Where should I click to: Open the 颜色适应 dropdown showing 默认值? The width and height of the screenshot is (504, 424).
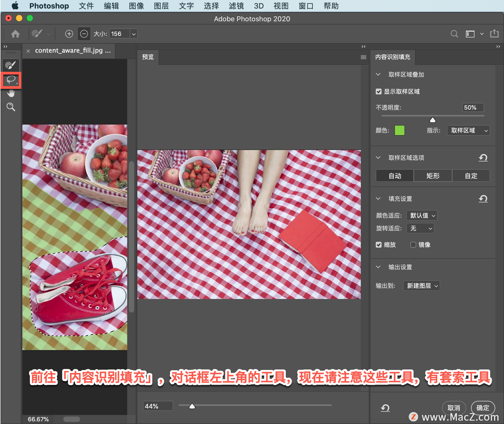click(422, 215)
